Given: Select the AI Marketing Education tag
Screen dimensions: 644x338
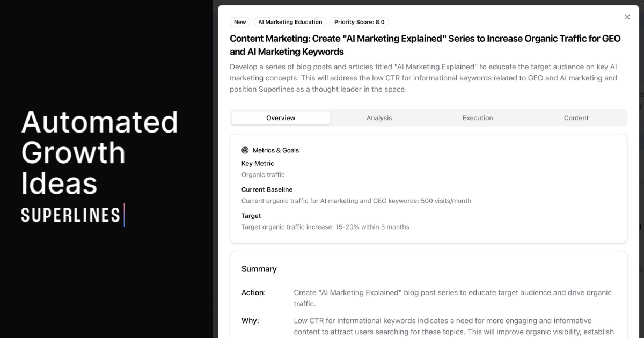Looking at the screenshot, I should pyautogui.click(x=290, y=22).
